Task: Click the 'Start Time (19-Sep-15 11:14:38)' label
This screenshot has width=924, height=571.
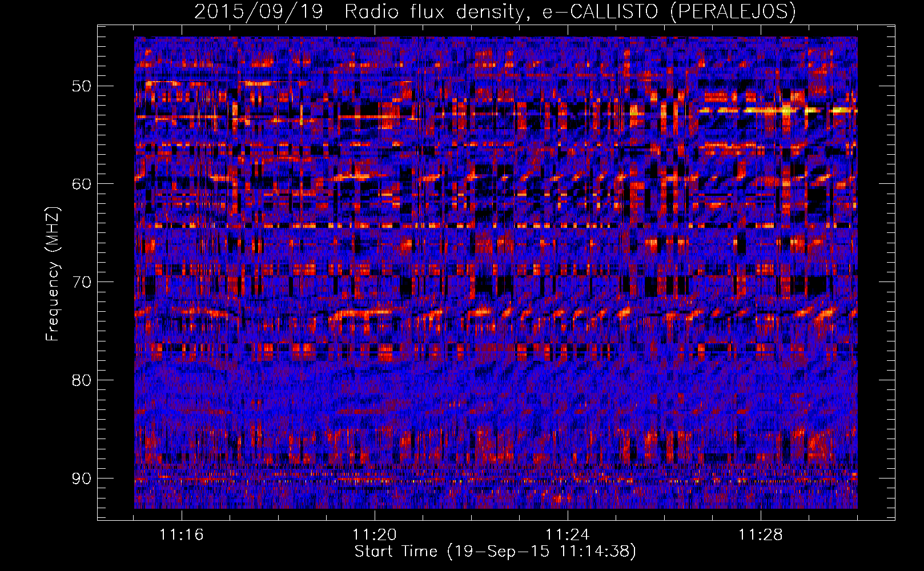Action: click(x=495, y=552)
